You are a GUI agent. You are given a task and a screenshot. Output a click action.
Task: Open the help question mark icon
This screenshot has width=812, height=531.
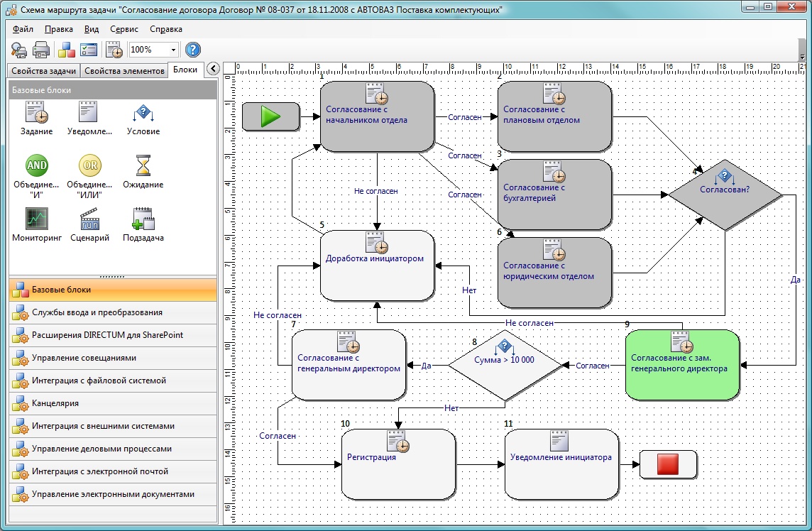pos(192,50)
